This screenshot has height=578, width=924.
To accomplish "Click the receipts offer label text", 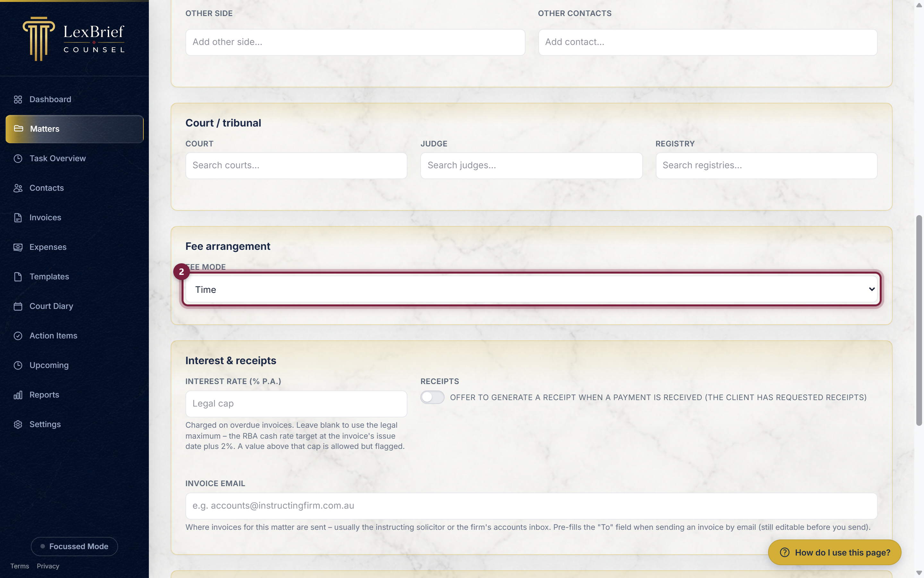I will coord(658,397).
